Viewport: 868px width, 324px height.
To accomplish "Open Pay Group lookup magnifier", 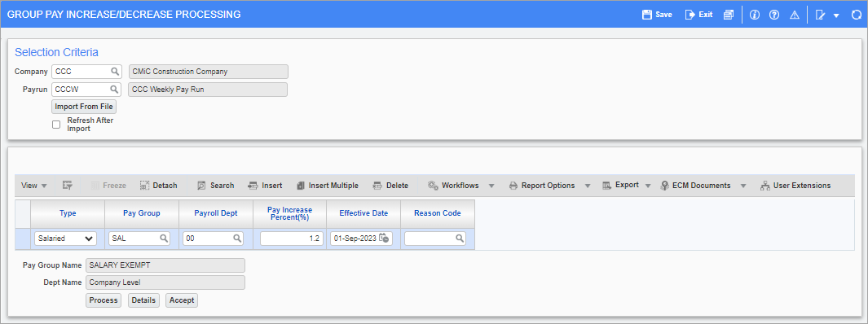I will click(x=165, y=239).
